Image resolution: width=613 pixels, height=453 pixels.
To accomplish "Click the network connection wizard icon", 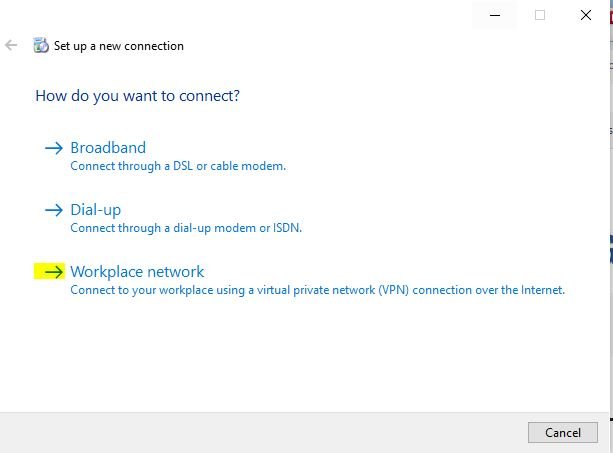I will click(41, 45).
